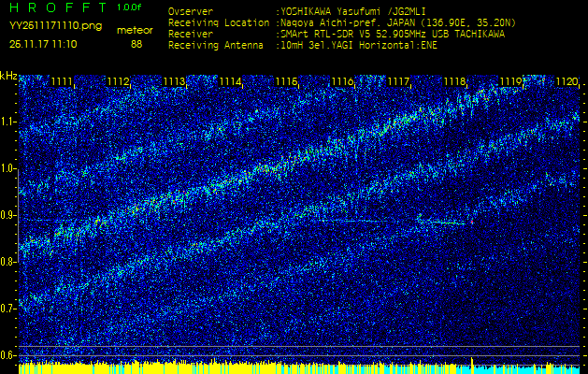The image size is (588, 374).
Task: Click the 0.8 kHz axis label
Action: pyautogui.click(x=7, y=262)
